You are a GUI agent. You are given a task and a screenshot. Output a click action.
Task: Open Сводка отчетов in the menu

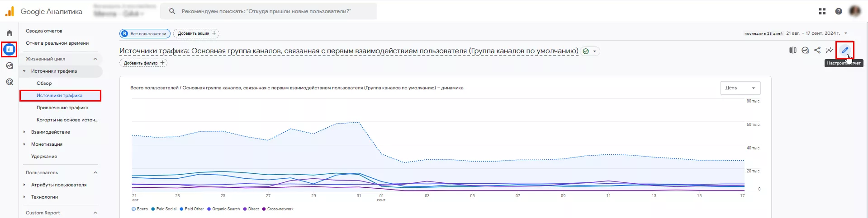(44, 31)
